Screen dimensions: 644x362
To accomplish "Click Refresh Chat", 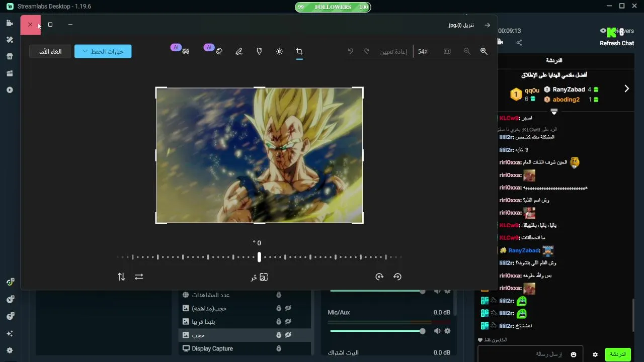I will pyautogui.click(x=616, y=43).
